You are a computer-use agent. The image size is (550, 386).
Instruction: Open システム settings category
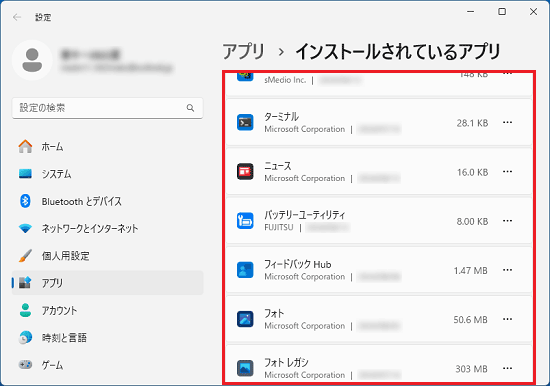click(x=107, y=174)
